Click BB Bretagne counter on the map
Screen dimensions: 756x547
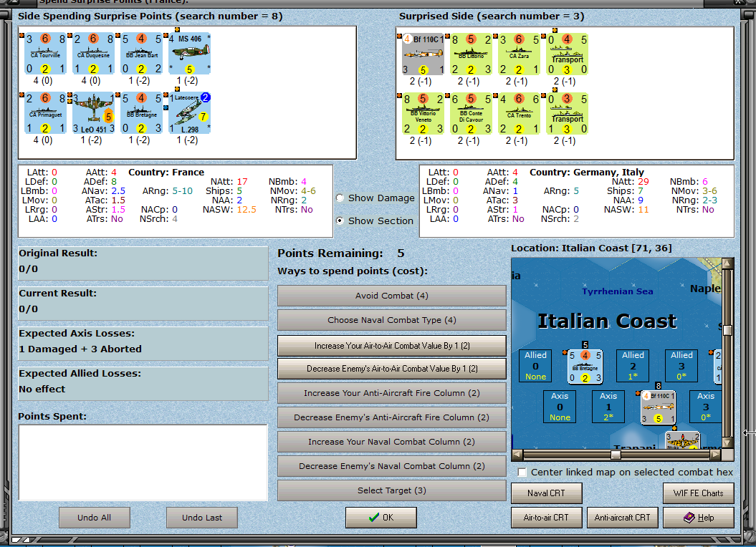point(585,367)
